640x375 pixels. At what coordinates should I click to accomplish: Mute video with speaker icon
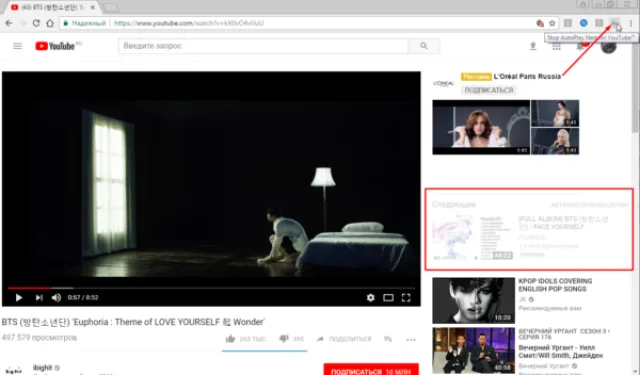tap(56, 297)
